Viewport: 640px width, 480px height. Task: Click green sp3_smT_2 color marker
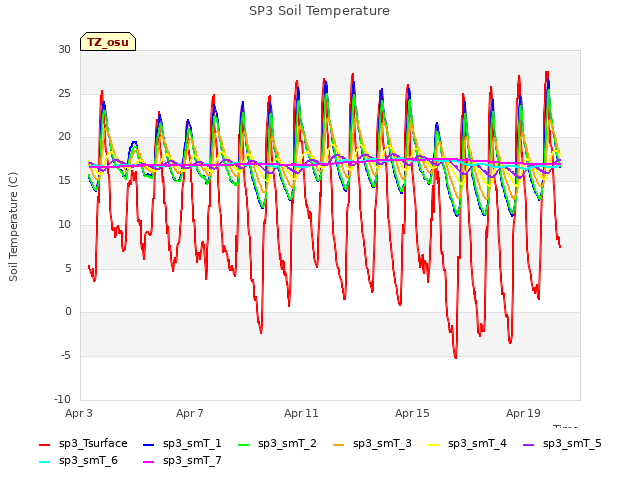(x=244, y=444)
